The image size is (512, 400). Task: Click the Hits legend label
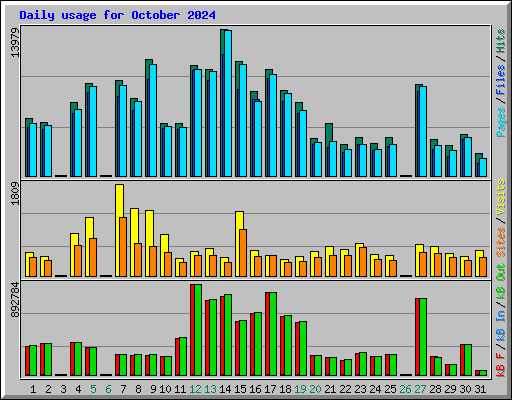[501, 41]
